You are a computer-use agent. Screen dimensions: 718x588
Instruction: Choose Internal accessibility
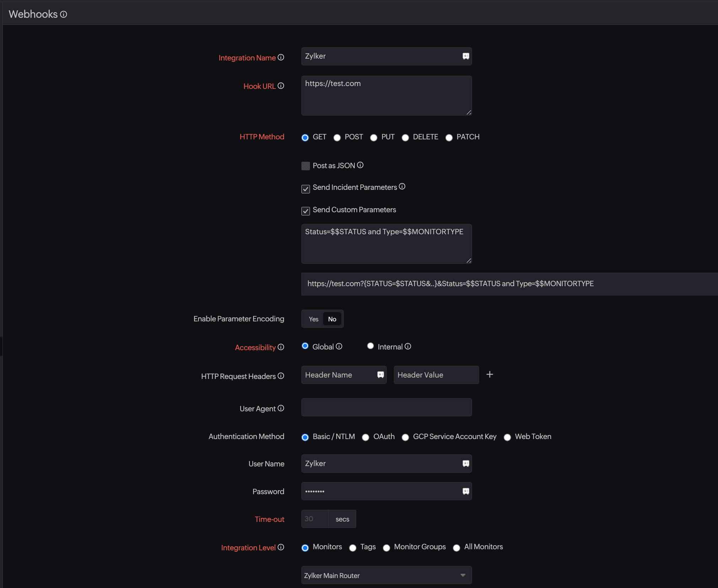tap(370, 346)
